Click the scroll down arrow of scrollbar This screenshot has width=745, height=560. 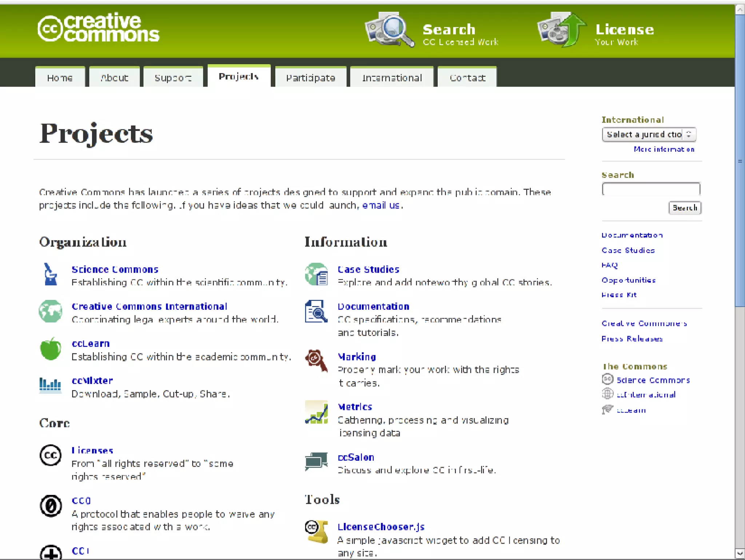point(740,554)
